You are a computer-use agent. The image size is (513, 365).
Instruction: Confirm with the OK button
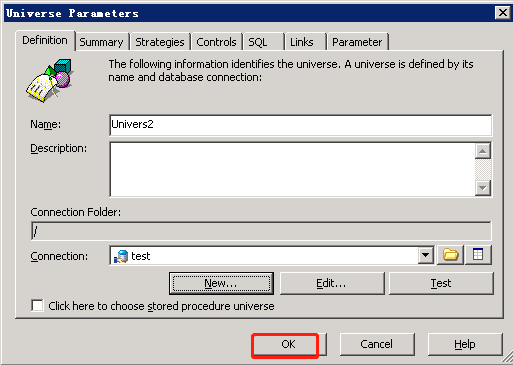click(289, 344)
